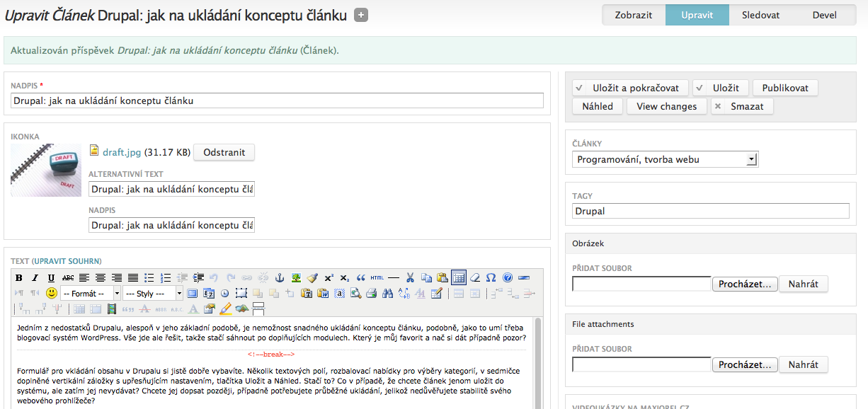Cut selection with the scissors icon
The height and width of the screenshot is (409, 868).
pos(410,277)
